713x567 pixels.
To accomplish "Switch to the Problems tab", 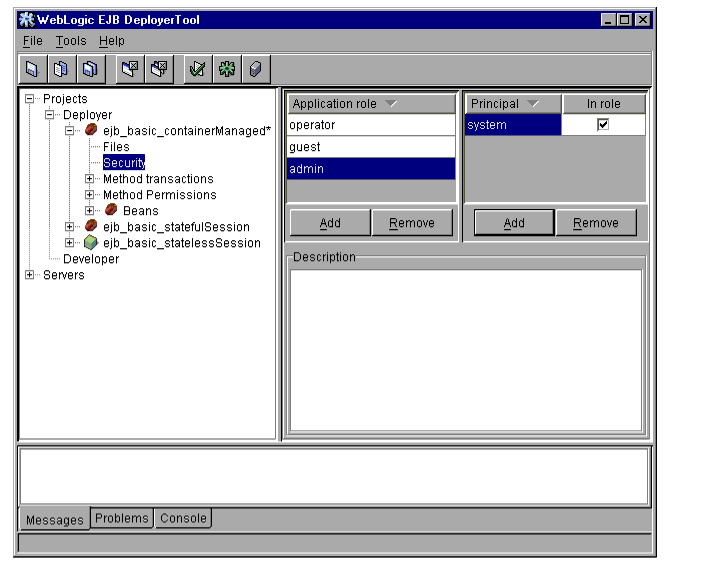I will coord(122,518).
